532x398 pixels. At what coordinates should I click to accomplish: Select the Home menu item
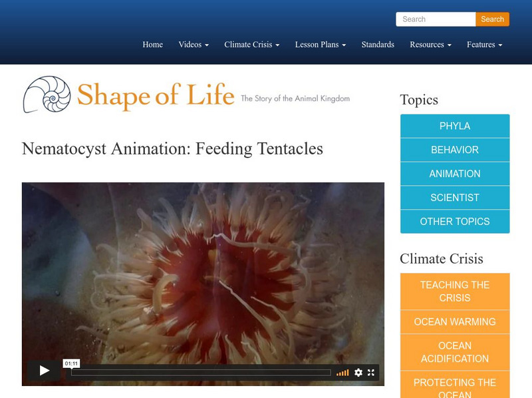click(152, 45)
